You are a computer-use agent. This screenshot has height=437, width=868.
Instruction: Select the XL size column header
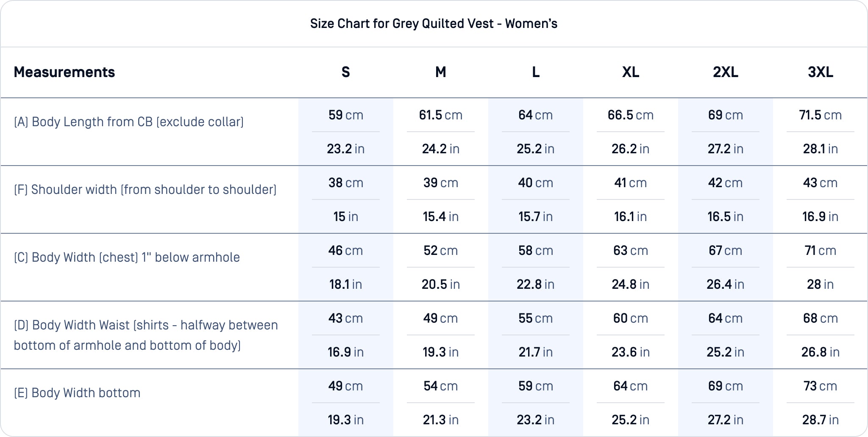(x=631, y=72)
